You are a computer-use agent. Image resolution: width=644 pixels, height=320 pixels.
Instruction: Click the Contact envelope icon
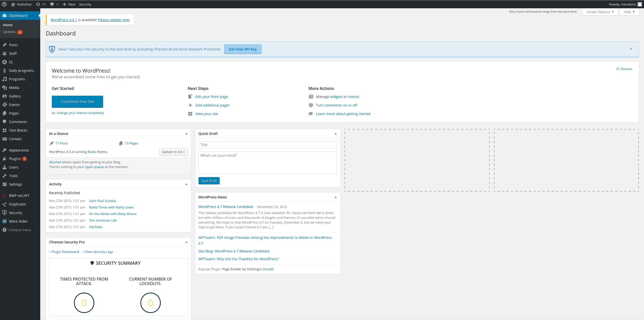(5, 139)
